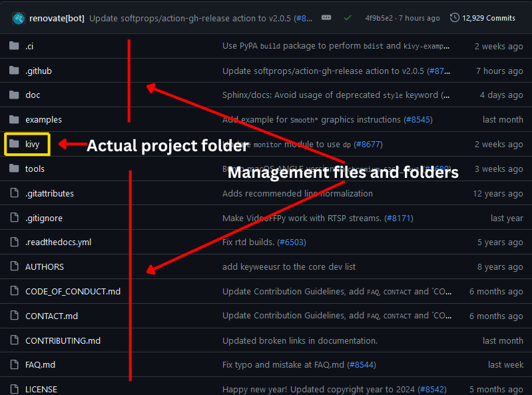
Task: Open the 12,929 Commits history link
Action: point(488,18)
